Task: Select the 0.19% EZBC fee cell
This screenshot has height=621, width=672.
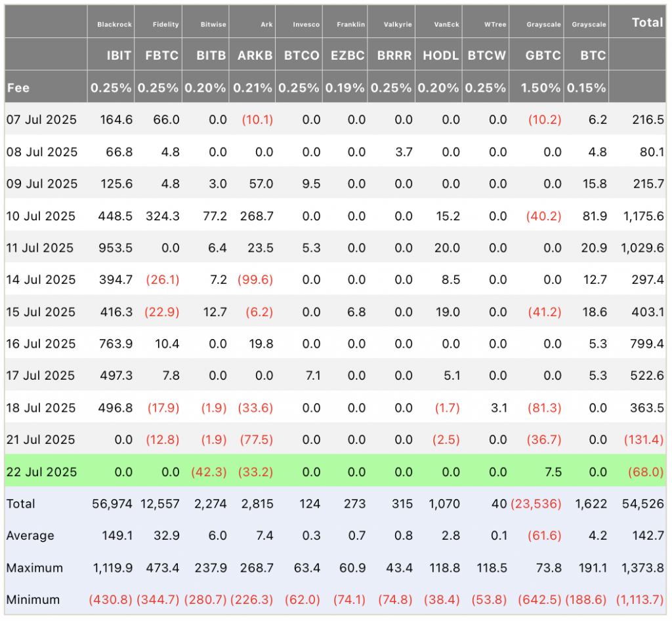Action: coord(345,88)
